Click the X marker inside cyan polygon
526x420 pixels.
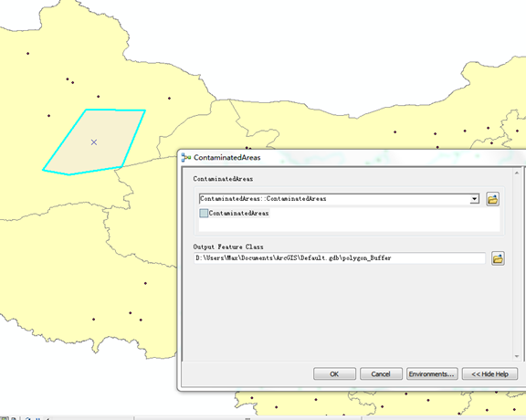[x=94, y=142]
